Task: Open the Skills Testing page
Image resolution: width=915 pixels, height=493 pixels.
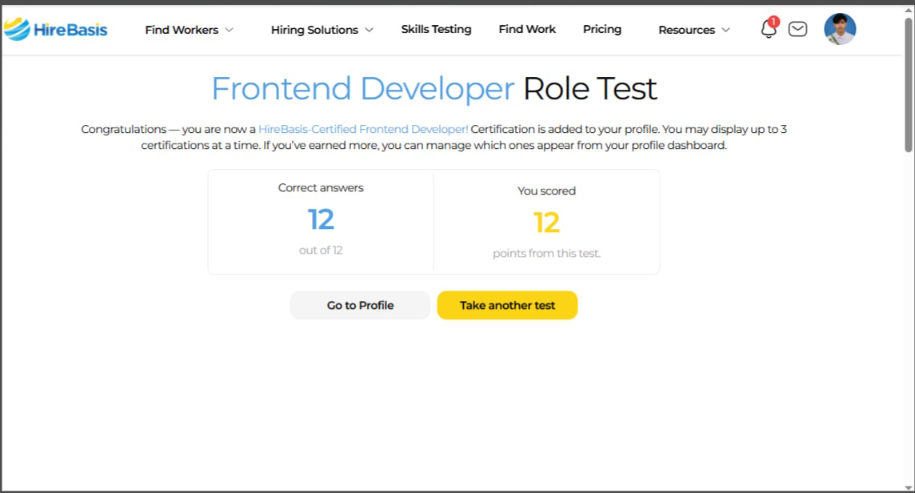Action: click(x=436, y=29)
